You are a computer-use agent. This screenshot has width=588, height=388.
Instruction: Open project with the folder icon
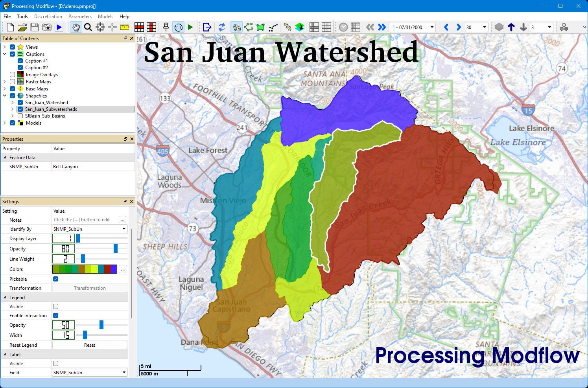tap(22, 27)
